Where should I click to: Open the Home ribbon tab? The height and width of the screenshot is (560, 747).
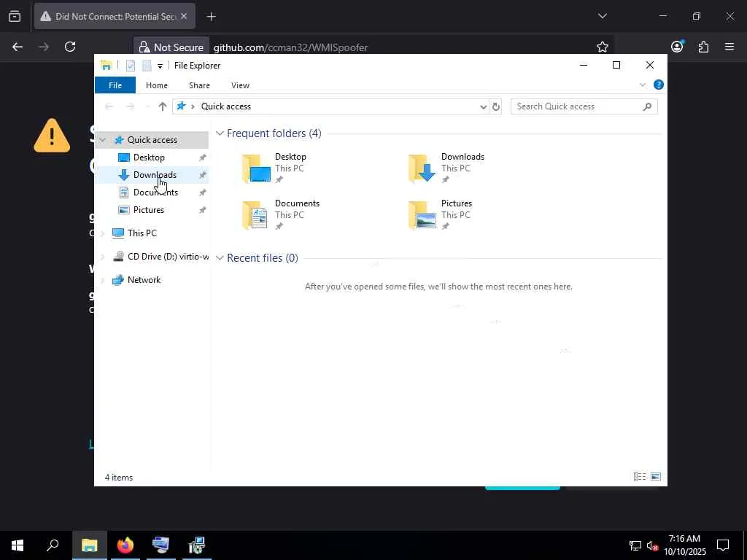[x=157, y=85]
